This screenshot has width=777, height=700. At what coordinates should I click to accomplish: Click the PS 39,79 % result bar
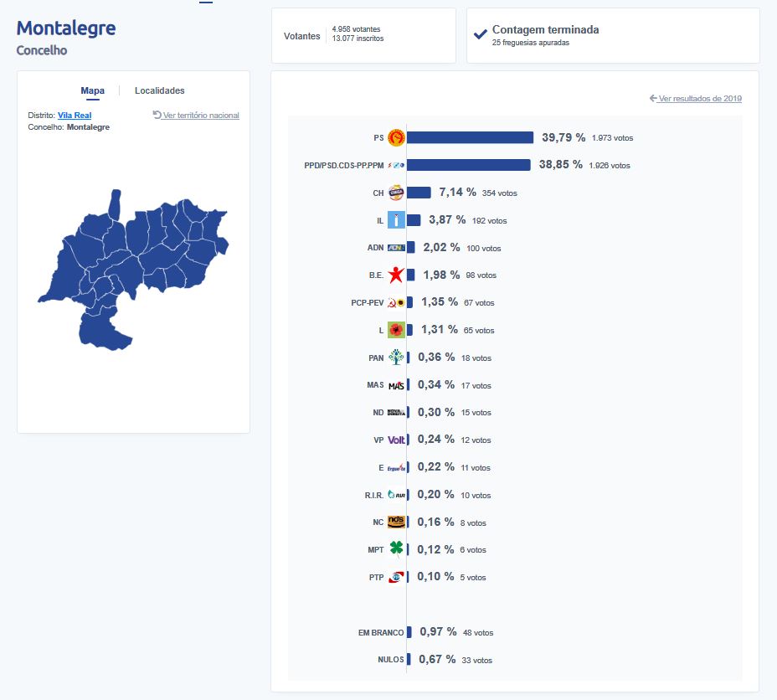pyautogui.click(x=470, y=137)
